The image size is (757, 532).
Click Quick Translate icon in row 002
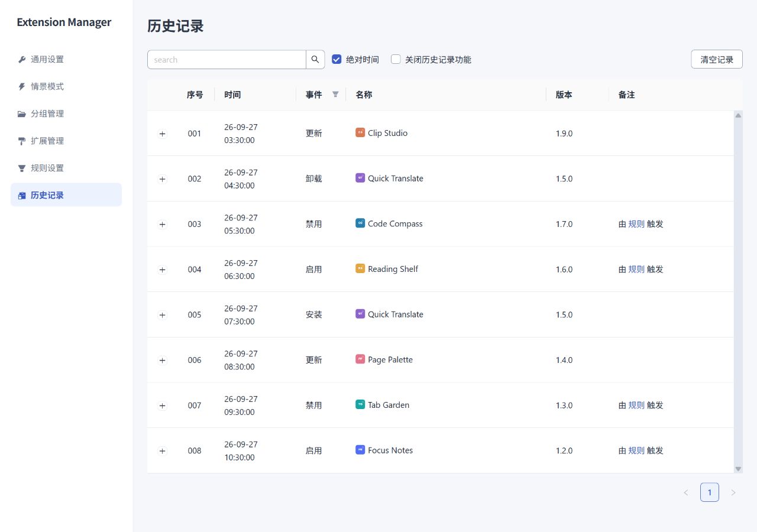pyautogui.click(x=360, y=178)
